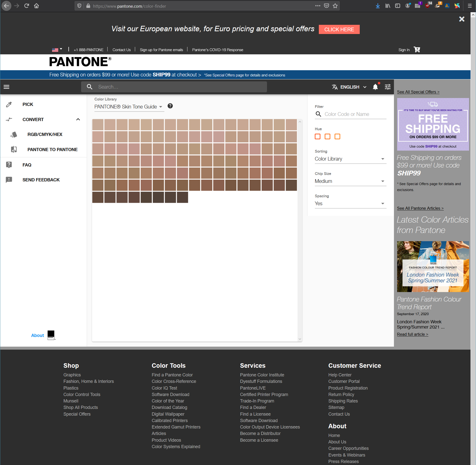Open See All Special Offers link
Image resolution: width=476 pixels, height=465 pixels.
coord(418,92)
